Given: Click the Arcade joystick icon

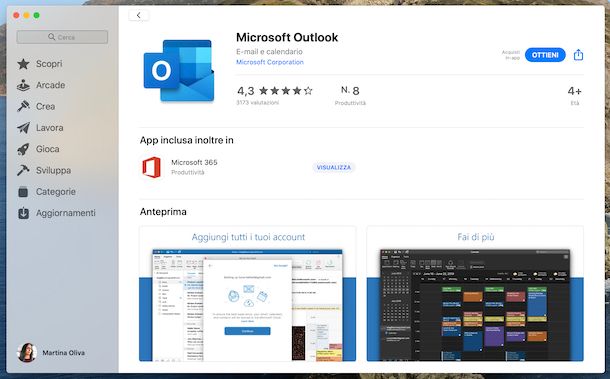Looking at the screenshot, I should pos(23,85).
